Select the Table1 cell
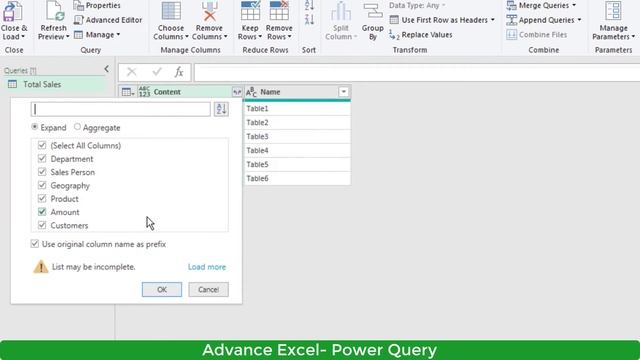Image resolution: width=640 pixels, height=360 pixels. [x=297, y=109]
